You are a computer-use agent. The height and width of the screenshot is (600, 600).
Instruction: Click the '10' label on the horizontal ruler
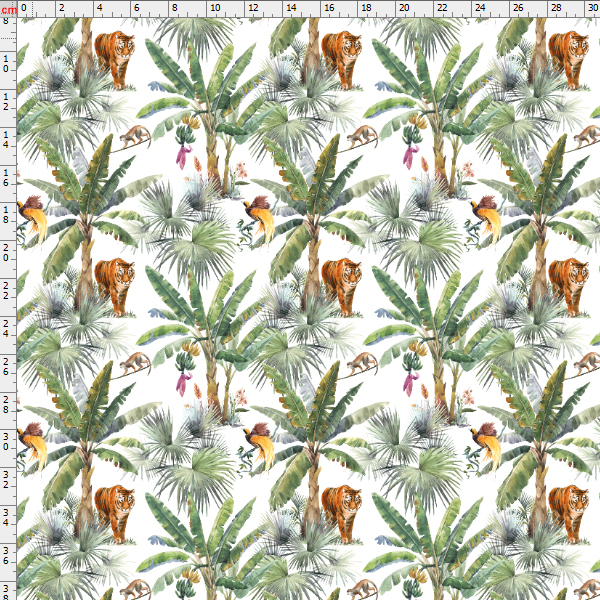click(215, 8)
